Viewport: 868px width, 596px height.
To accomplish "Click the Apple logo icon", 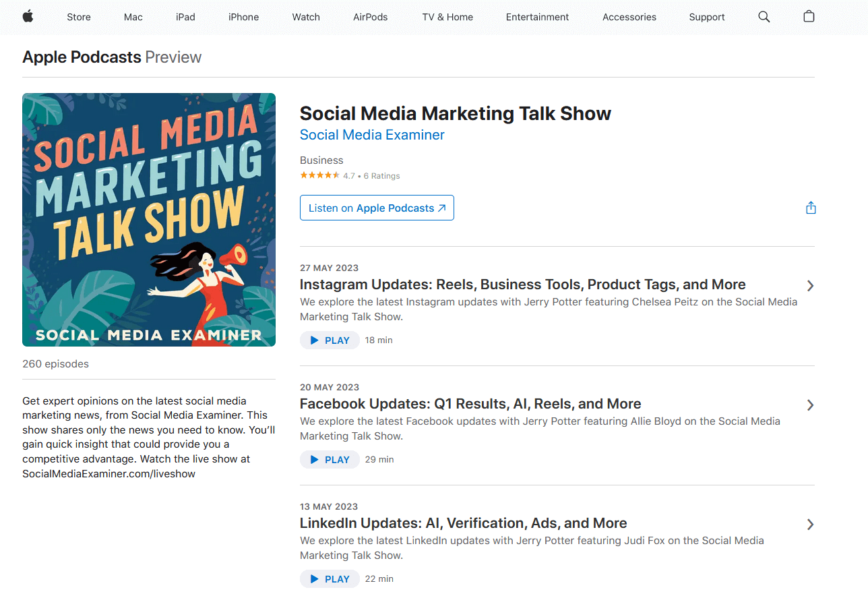I will pos(28,17).
